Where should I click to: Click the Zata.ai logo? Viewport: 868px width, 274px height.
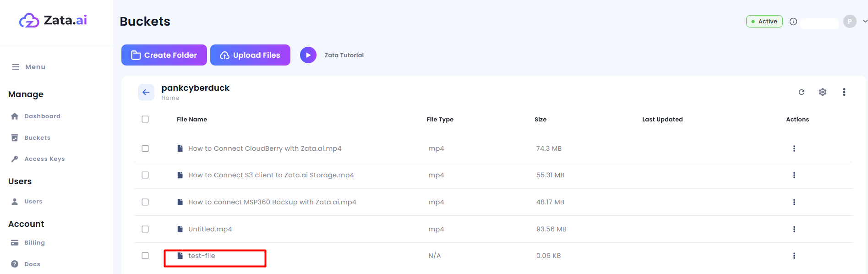(x=53, y=20)
